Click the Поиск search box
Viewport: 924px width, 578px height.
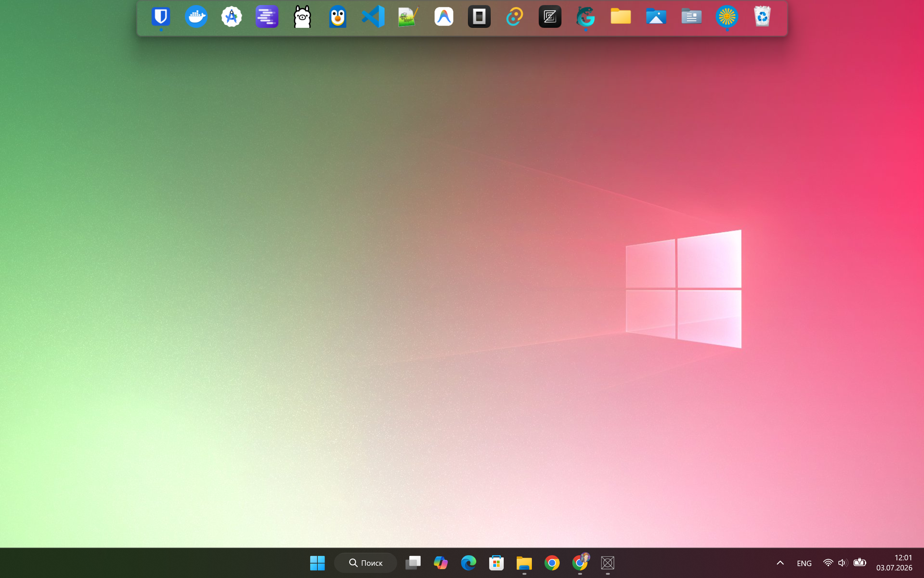365,563
